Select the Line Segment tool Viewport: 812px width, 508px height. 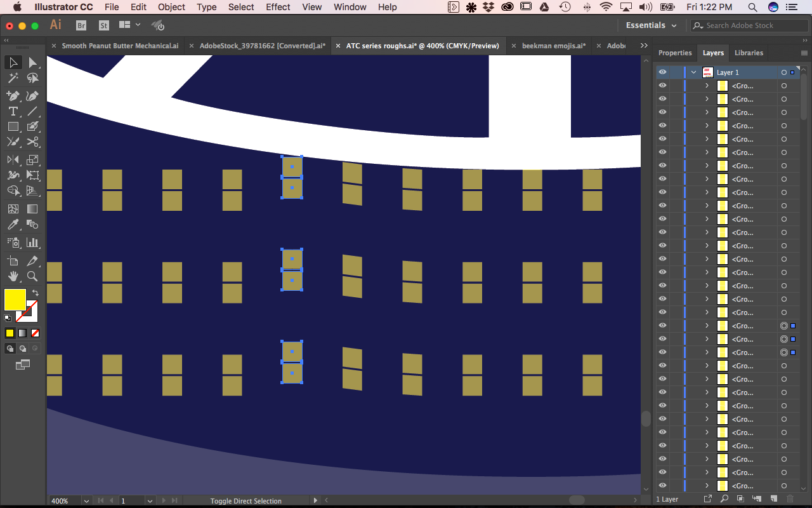pyautogui.click(x=32, y=111)
